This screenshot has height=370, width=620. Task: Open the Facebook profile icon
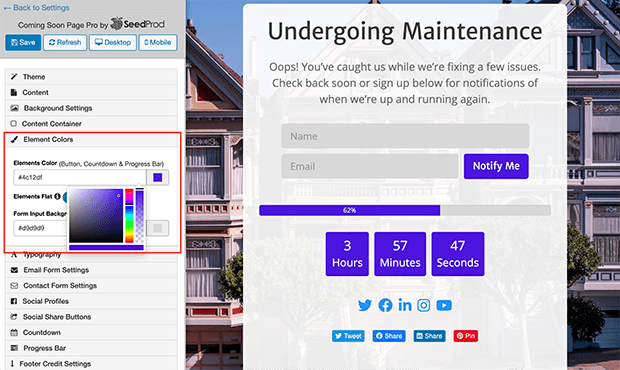(x=385, y=305)
